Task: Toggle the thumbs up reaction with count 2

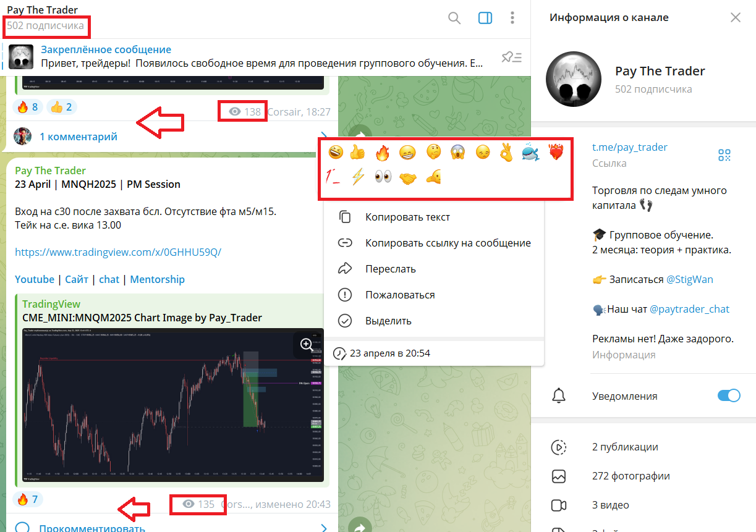Action: pyautogui.click(x=61, y=108)
